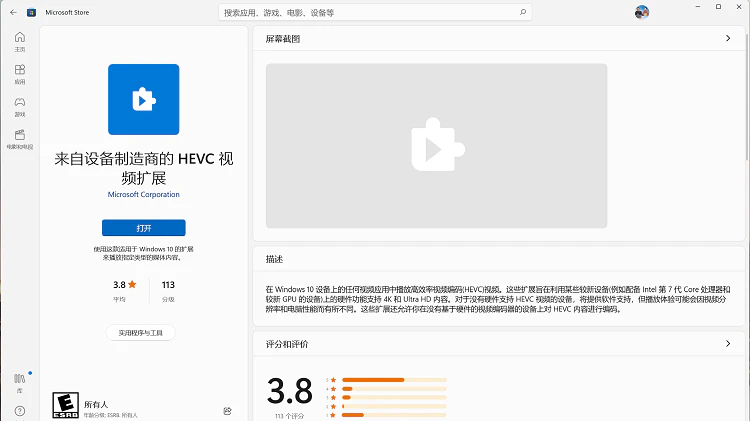Open the Gaming (游戏) sidebar section
750x421 pixels.
click(x=20, y=107)
